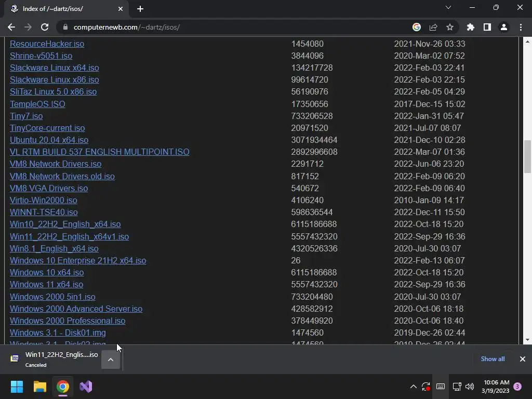This screenshot has width=532, height=399.
Task: Click the WINNT-TSE40.iso link
Action: [44, 212]
